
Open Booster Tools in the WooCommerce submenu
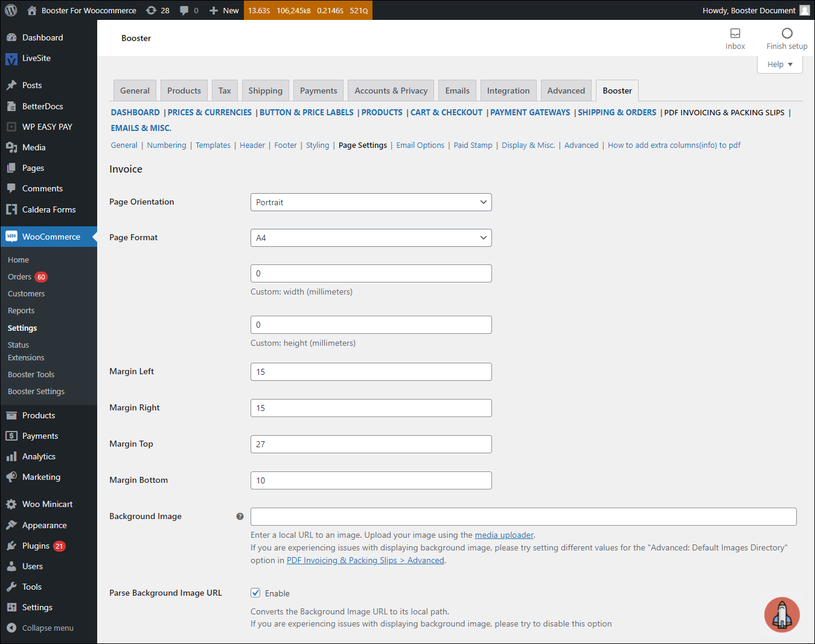pyautogui.click(x=31, y=375)
